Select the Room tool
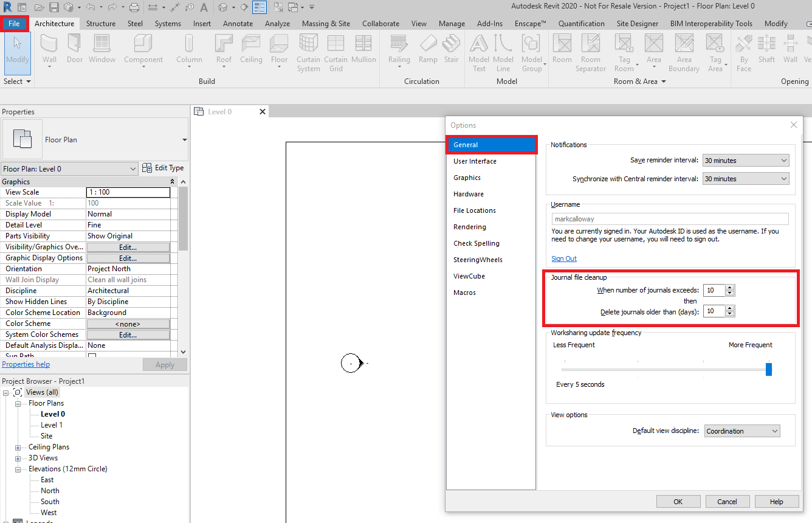This screenshot has width=812, height=523. point(562,49)
